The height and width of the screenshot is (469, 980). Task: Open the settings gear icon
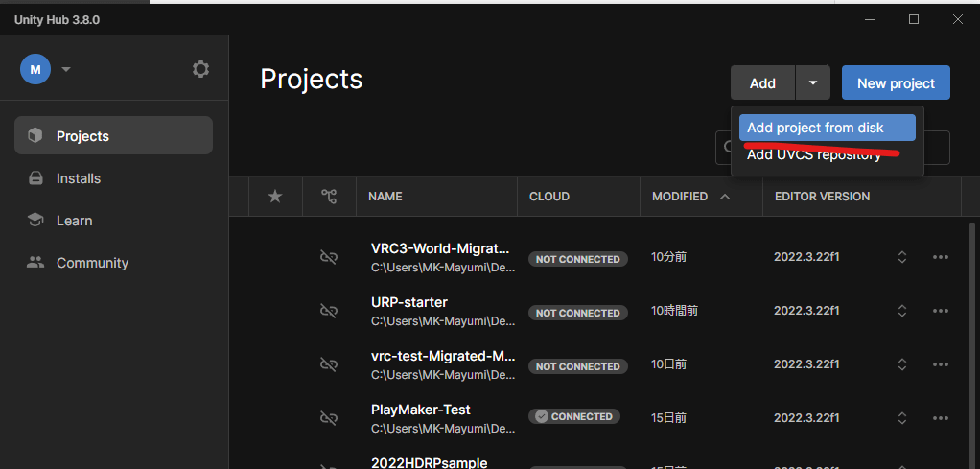point(200,69)
